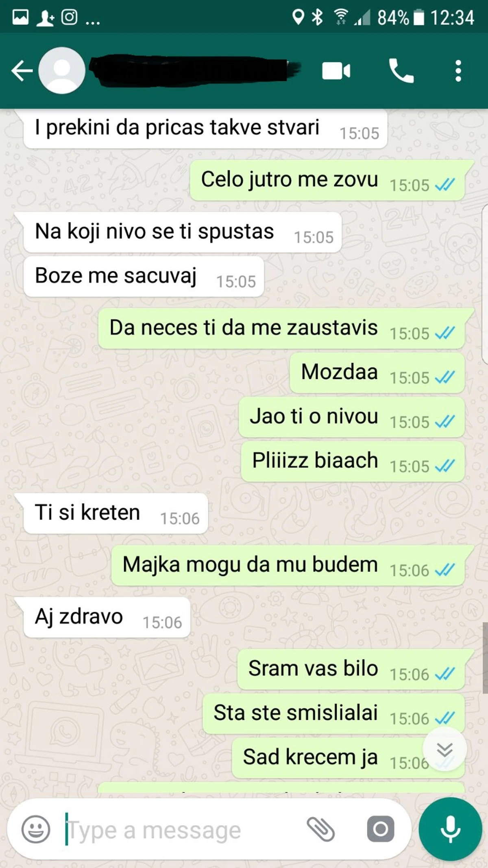The width and height of the screenshot is (488, 868).
Task: Open attachment paperclip options
Action: tap(320, 829)
